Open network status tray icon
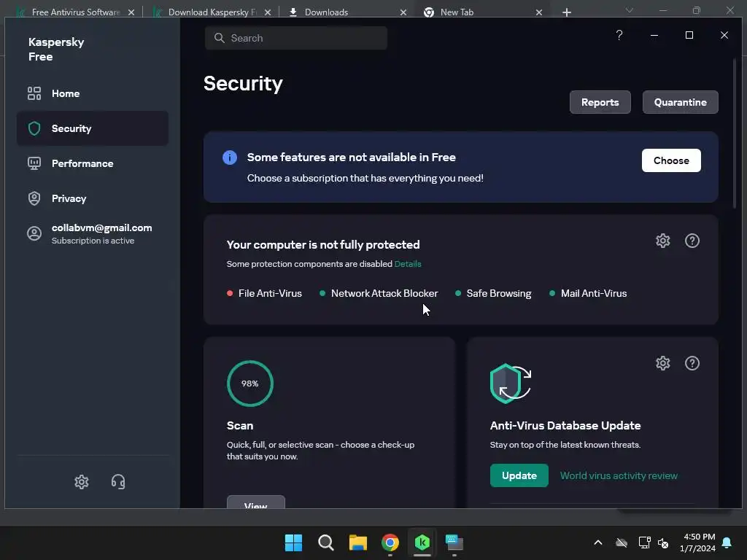This screenshot has height=560, width=747. pyautogui.click(x=644, y=542)
